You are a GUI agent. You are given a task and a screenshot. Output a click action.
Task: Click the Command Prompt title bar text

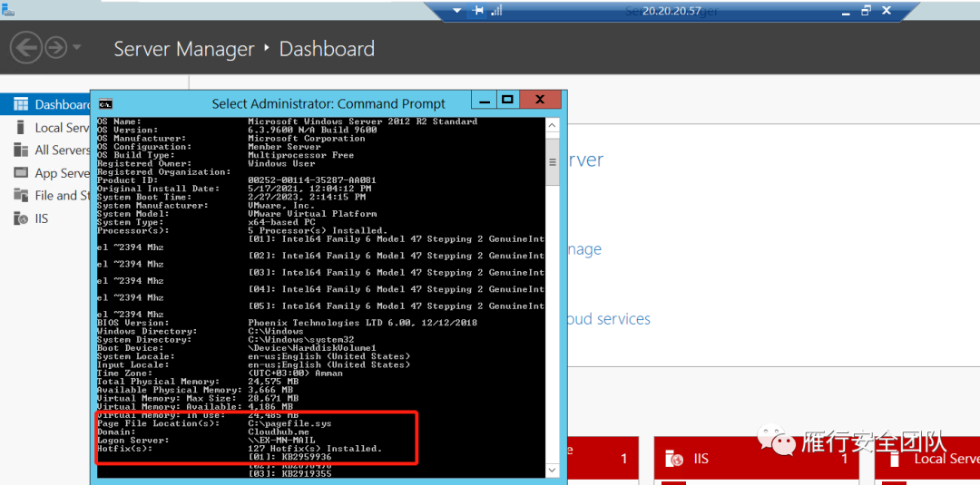click(x=328, y=103)
